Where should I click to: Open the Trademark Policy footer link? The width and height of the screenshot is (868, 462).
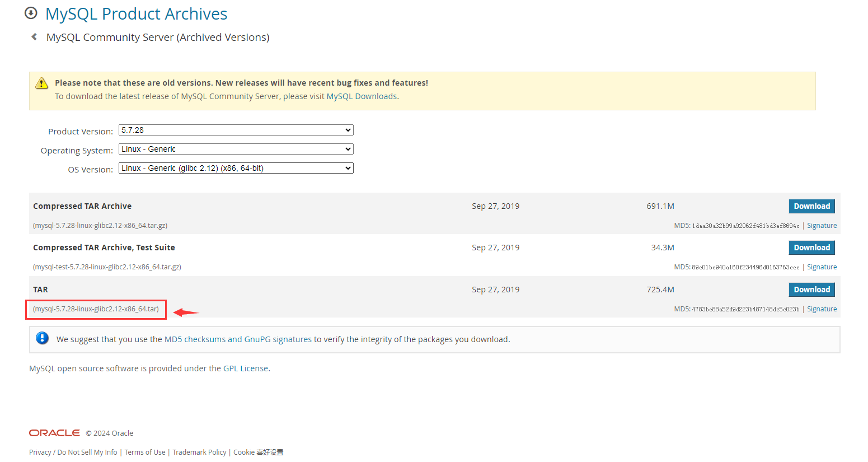point(199,452)
